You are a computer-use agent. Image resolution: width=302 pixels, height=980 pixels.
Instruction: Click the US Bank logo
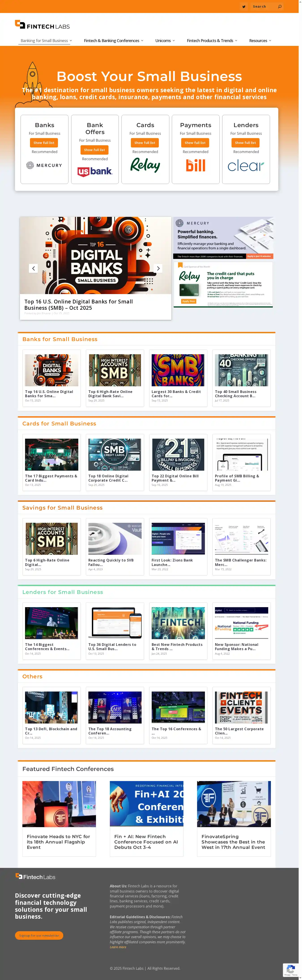pyautogui.click(x=95, y=172)
